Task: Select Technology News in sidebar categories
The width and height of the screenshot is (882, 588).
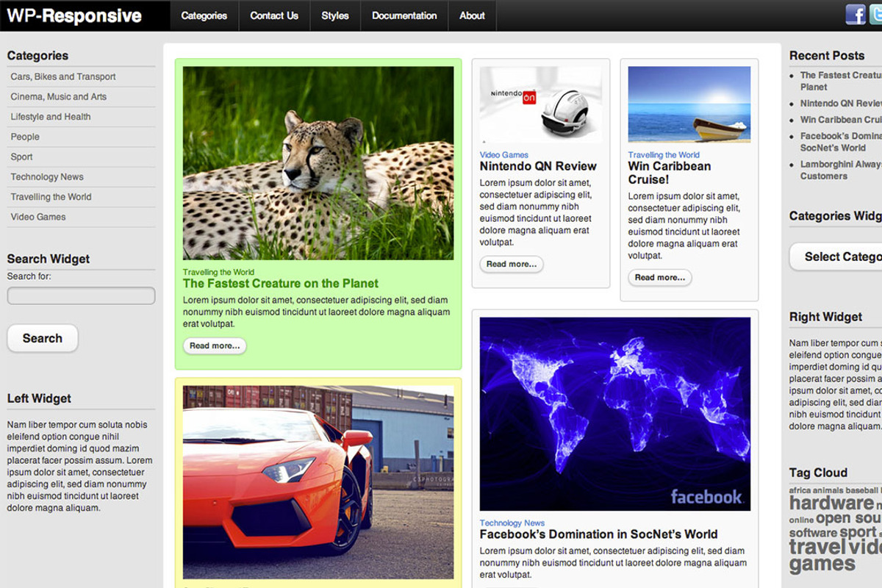Action: click(x=47, y=176)
